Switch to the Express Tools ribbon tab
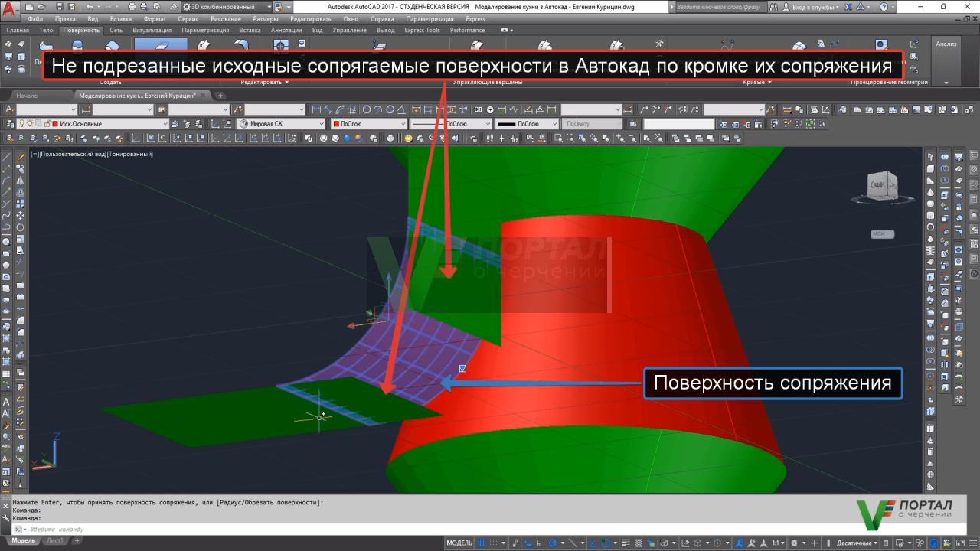This screenshot has width=980, height=551. tap(422, 30)
